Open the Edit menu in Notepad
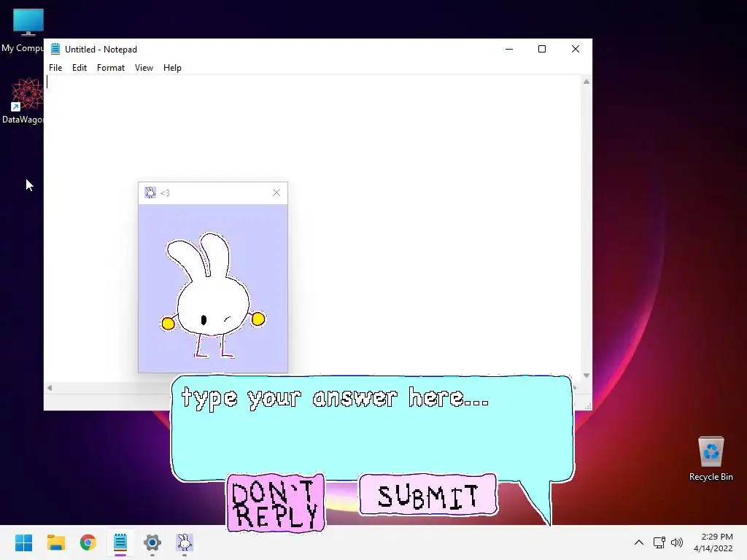This screenshot has height=560, width=747. pos(79,68)
